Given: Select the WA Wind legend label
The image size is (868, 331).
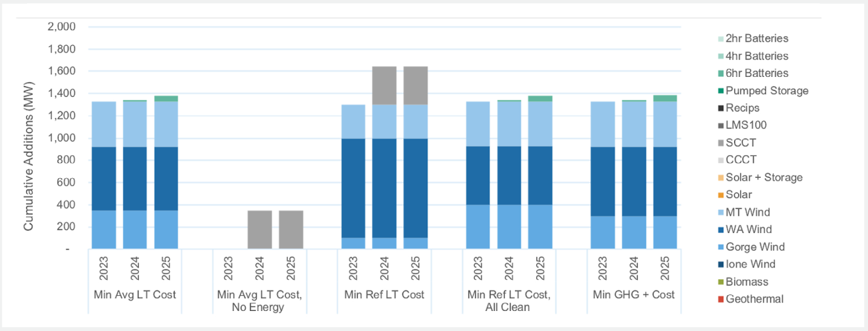Looking at the screenshot, I should tap(749, 230).
